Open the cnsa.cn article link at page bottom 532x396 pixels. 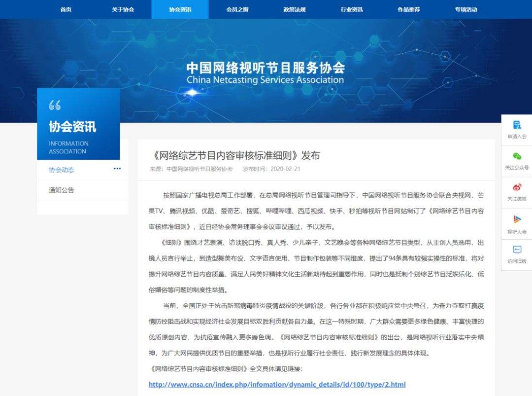[277, 384]
